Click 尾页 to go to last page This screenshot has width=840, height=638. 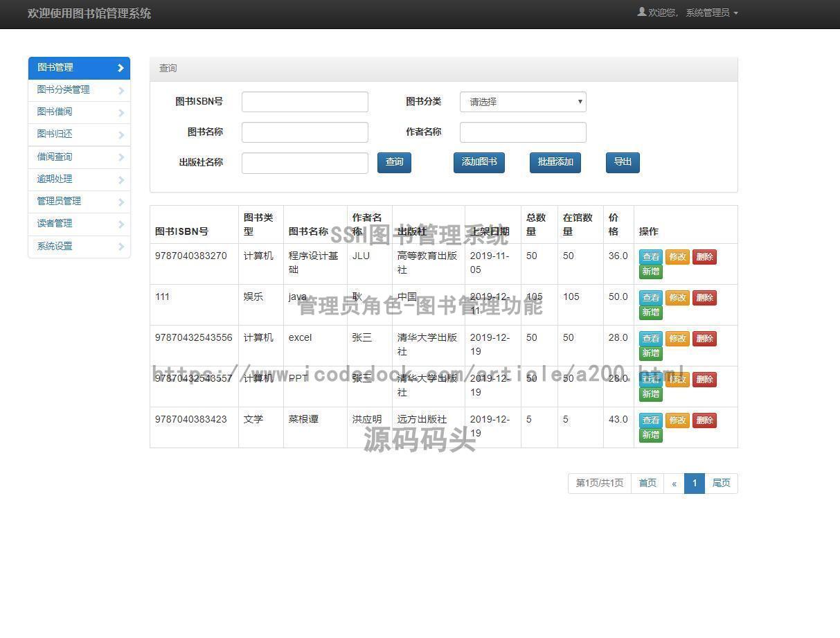point(721,483)
